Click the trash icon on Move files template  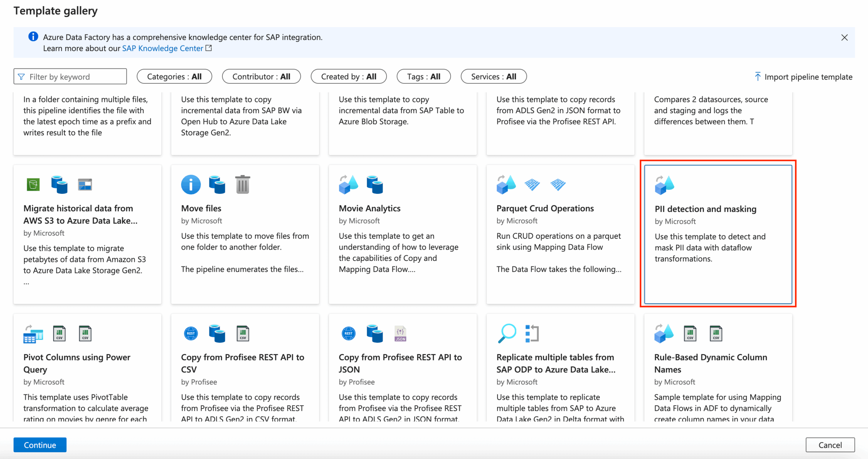tap(243, 184)
